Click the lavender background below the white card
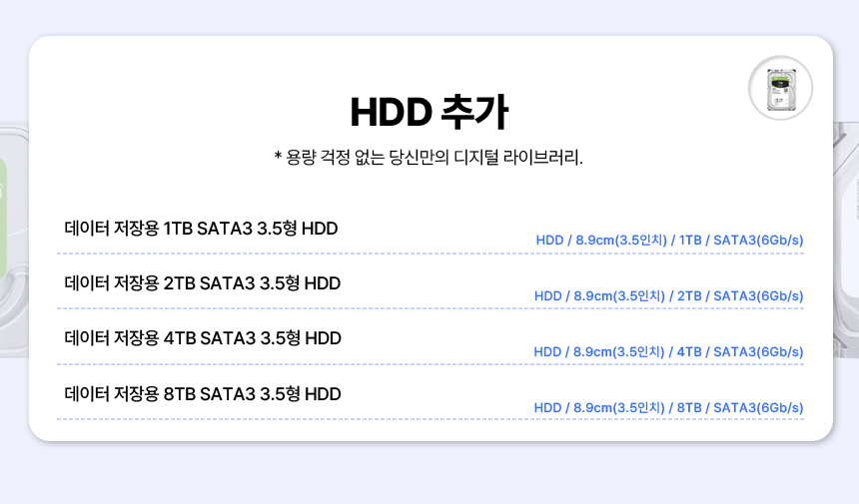 pos(429,474)
